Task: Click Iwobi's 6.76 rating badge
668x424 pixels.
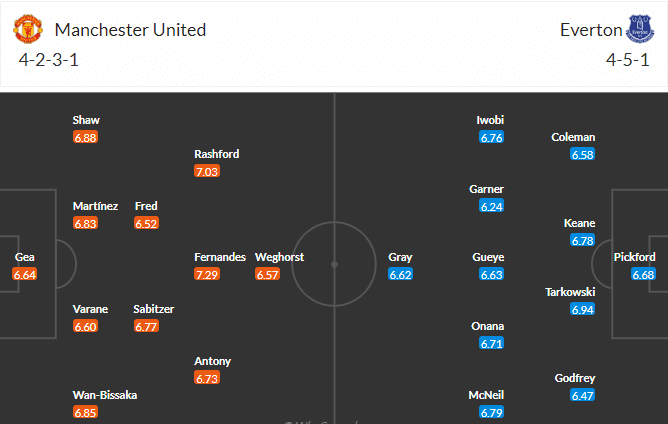Action: pyautogui.click(x=491, y=137)
